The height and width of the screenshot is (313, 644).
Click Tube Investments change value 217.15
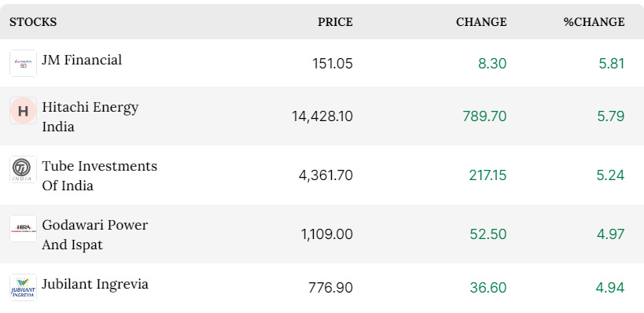pyautogui.click(x=488, y=175)
